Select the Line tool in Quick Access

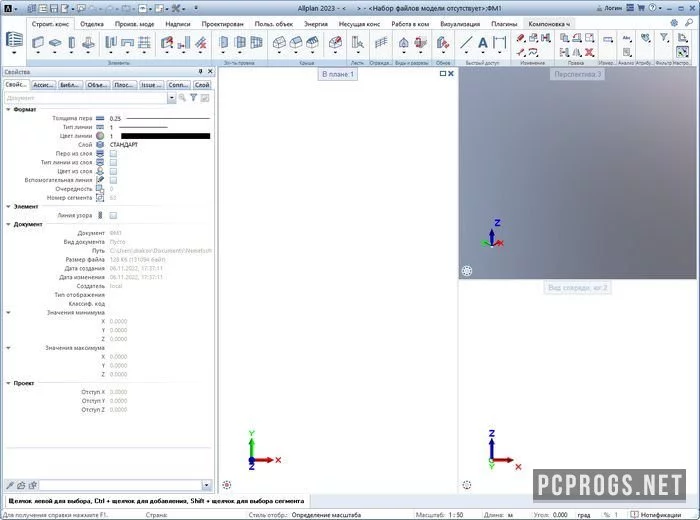pyautogui.click(x=466, y=42)
